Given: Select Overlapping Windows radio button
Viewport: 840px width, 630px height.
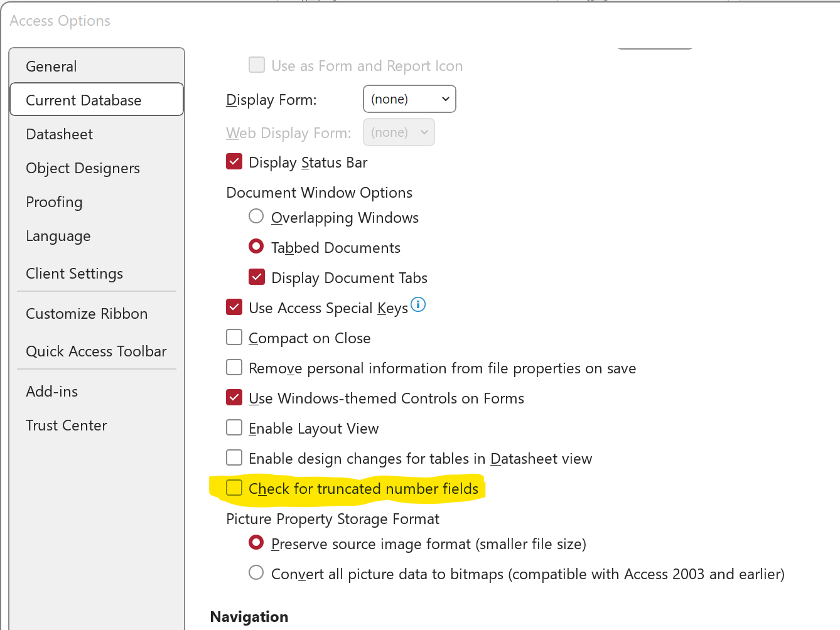Looking at the screenshot, I should click(x=256, y=216).
